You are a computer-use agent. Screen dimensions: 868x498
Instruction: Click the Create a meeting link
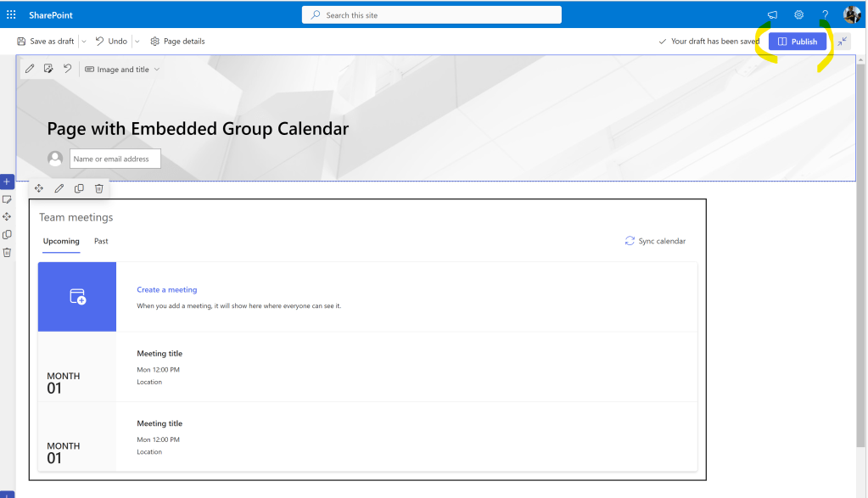(167, 290)
